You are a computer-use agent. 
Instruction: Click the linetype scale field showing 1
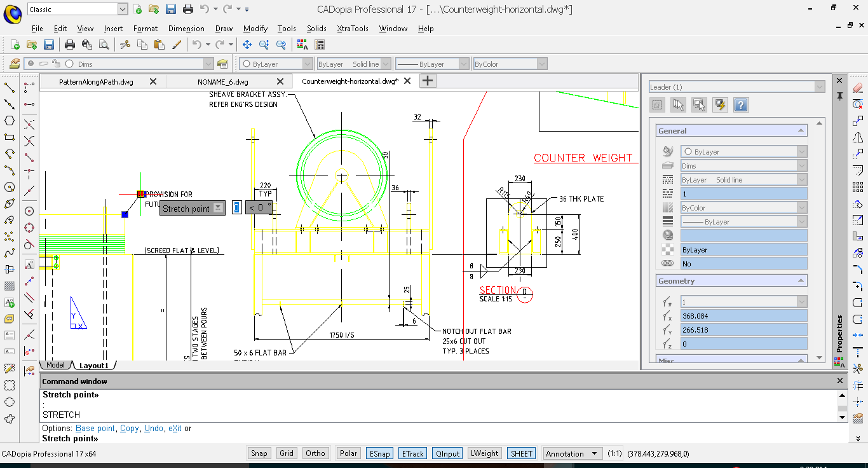743,194
